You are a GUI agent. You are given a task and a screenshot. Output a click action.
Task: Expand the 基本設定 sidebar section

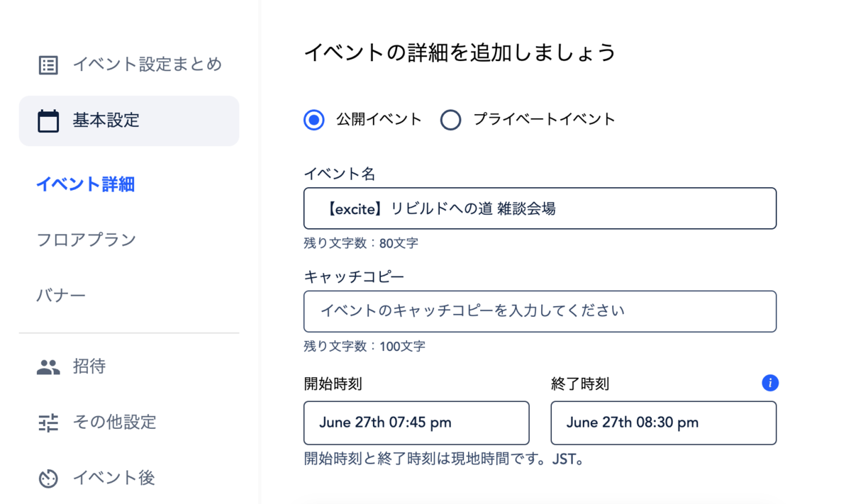point(129,121)
